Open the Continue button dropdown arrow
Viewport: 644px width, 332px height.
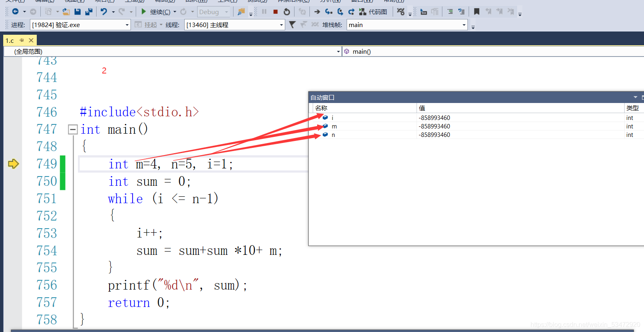pos(175,12)
